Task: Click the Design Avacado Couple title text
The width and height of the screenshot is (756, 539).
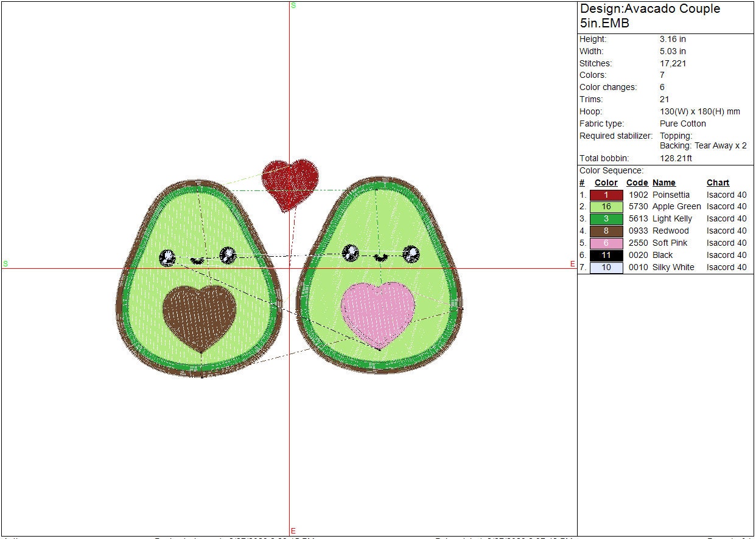Action: [x=649, y=16]
